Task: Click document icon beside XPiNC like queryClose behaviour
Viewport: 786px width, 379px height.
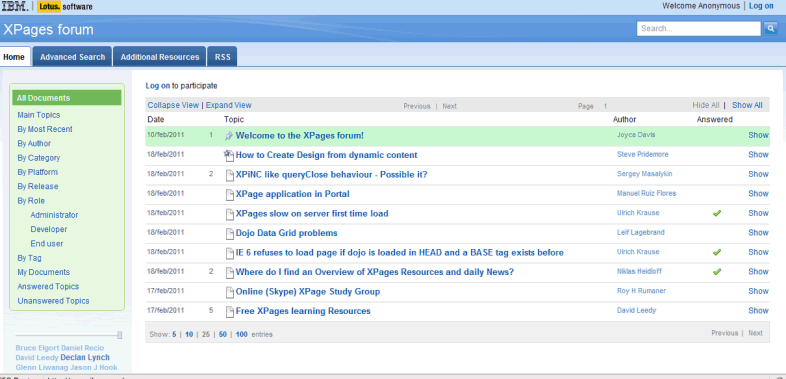Action: pyautogui.click(x=230, y=175)
